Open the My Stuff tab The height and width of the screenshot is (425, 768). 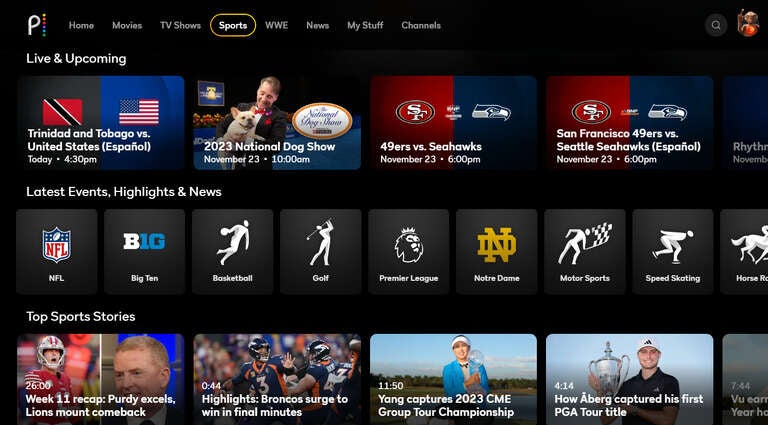pyautogui.click(x=365, y=25)
